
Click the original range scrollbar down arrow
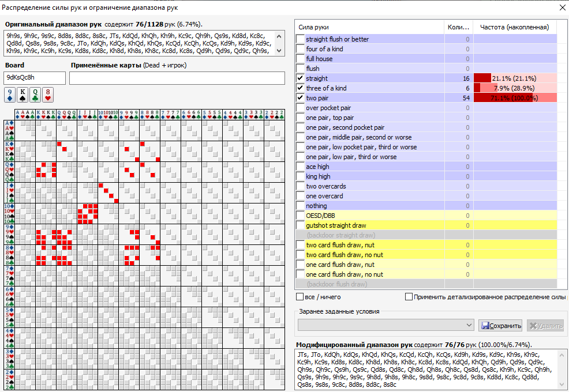coord(279,51)
